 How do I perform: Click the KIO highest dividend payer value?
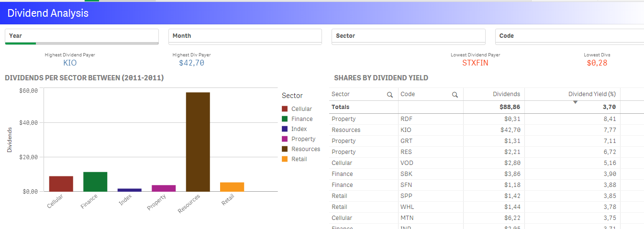(70, 63)
